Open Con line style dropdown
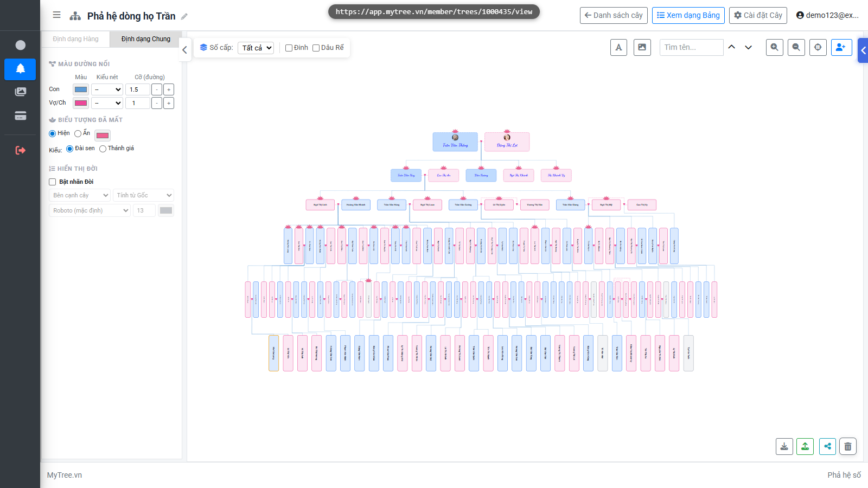 (107, 89)
